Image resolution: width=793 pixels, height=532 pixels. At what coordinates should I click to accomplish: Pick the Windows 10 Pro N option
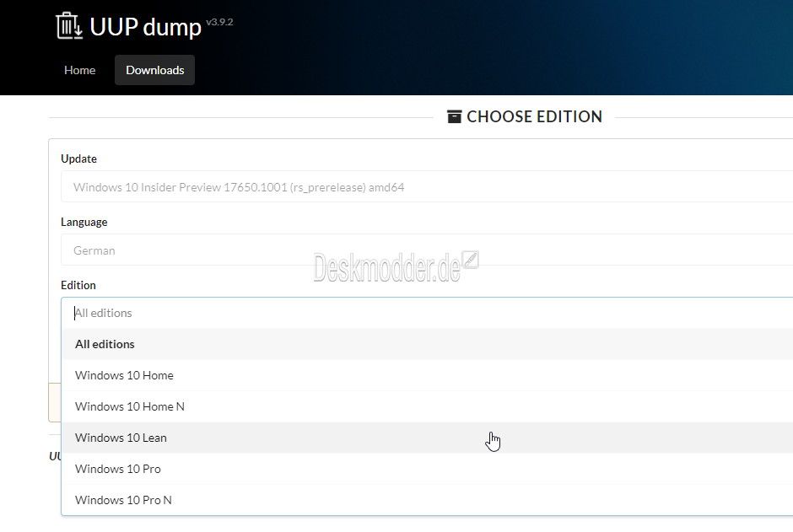427,500
